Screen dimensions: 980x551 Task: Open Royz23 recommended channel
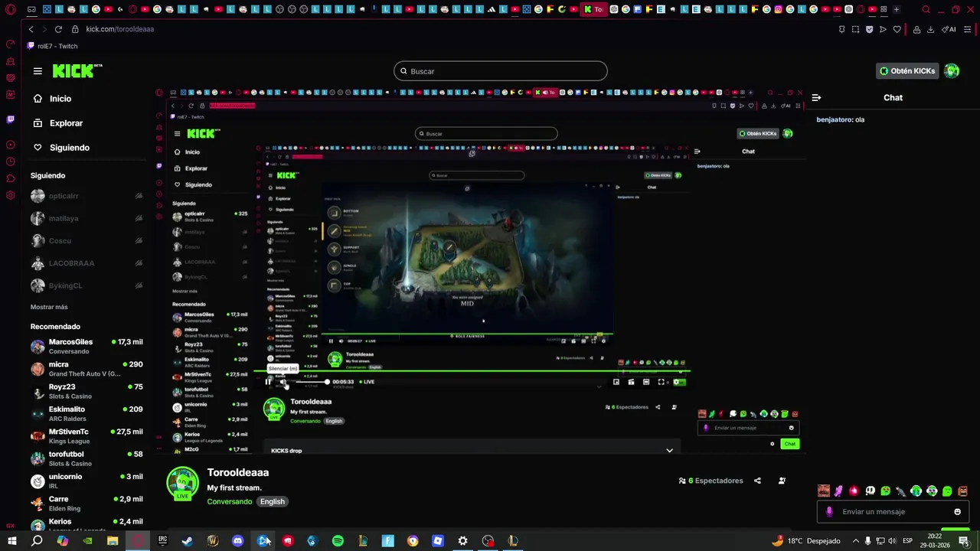pyautogui.click(x=87, y=391)
